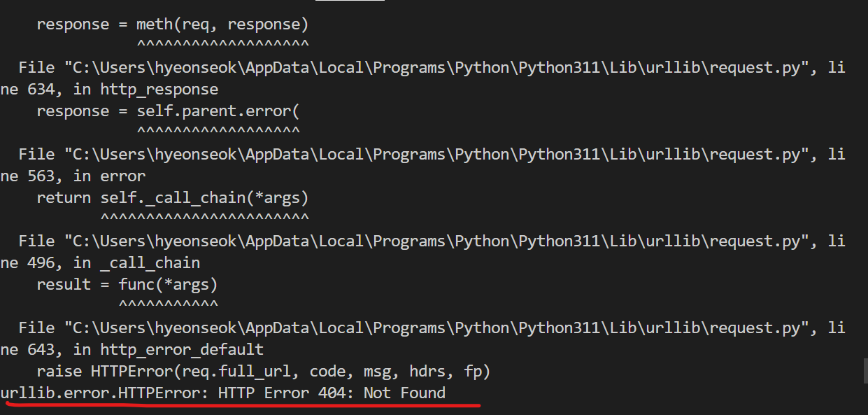868x415 pixels.
Task: Click the text "return self._call_chain(*args)"
Action: [x=172, y=199]
